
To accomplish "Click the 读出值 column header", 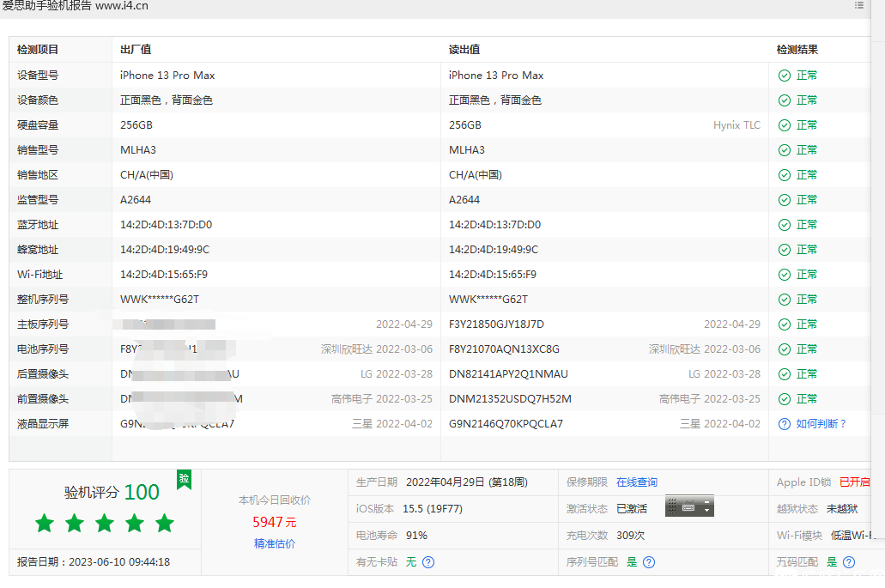I will pyautogui.click(x=464, y=50).
